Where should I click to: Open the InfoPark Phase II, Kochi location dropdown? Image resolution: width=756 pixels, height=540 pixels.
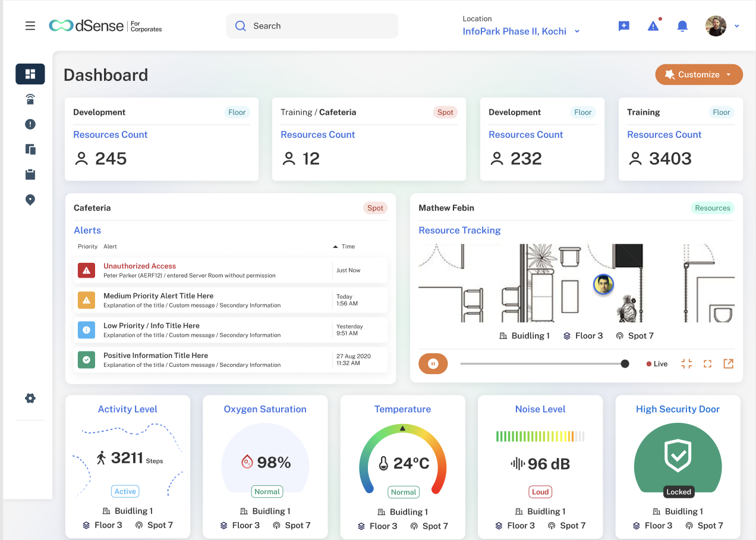coord(521,32)
